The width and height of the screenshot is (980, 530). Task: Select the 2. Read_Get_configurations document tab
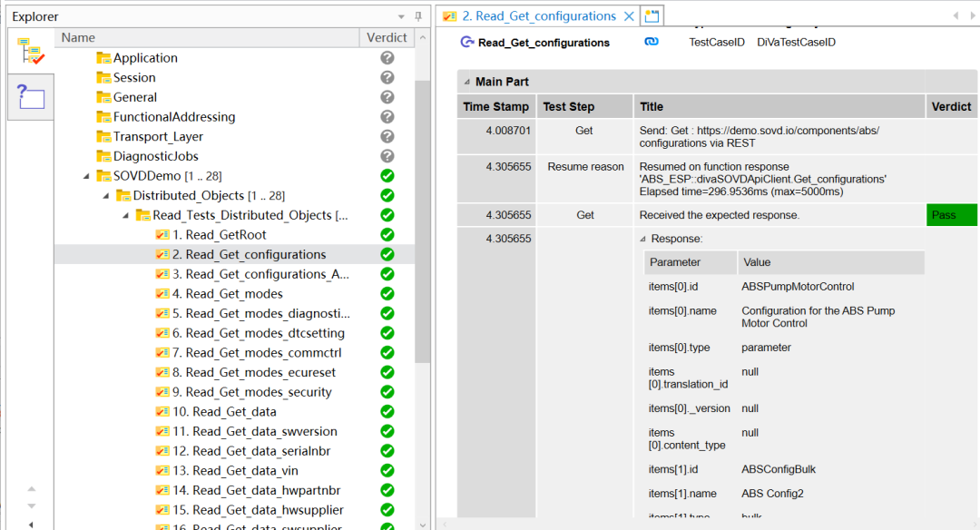point(537,16)
